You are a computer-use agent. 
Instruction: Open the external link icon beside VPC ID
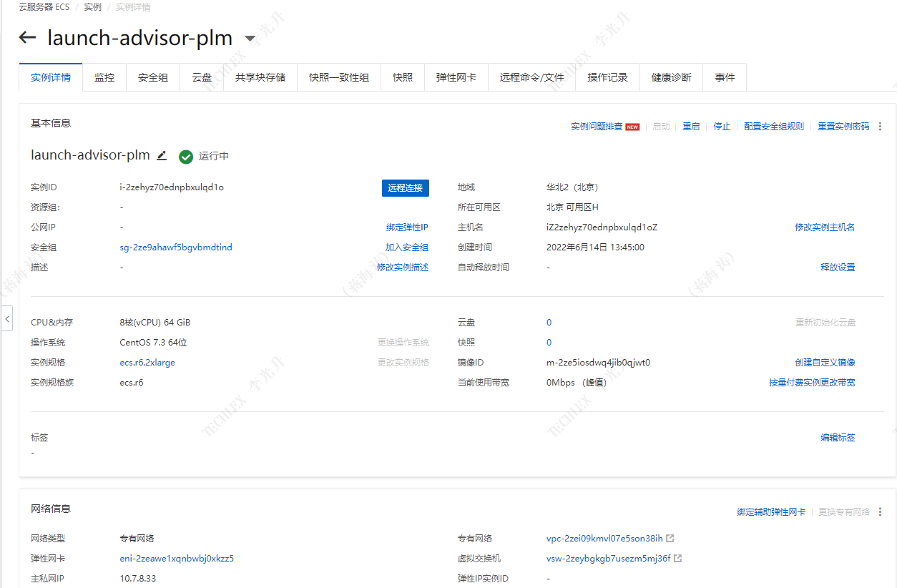[x=670, y=539]
